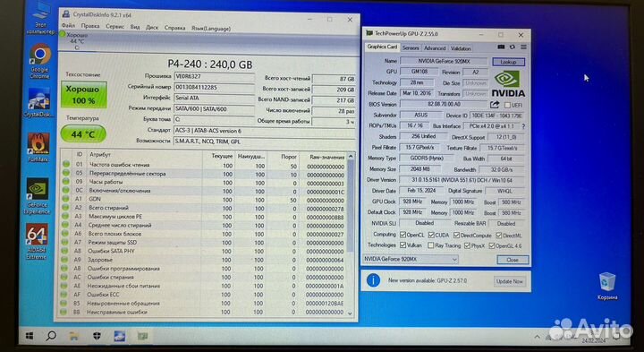Click the GPU-Z refresh icon
The width and height of the screenshot is (644, 352).
click(513, 47)
